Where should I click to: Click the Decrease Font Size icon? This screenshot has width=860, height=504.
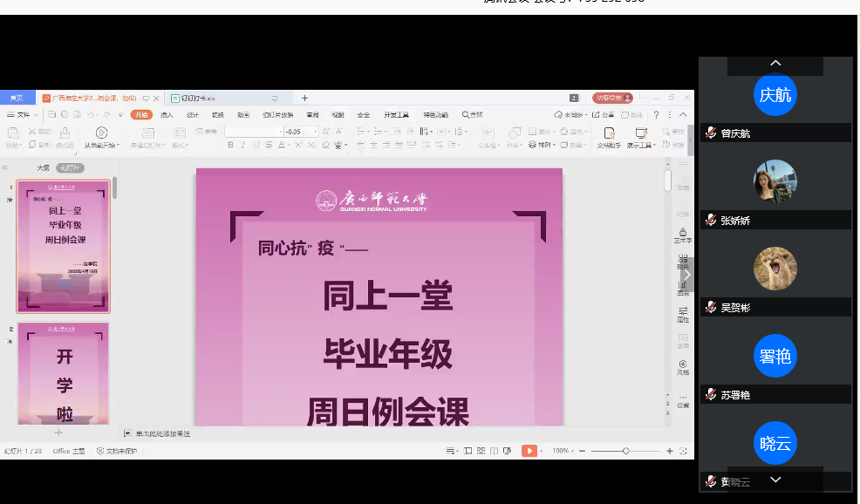click(x=339, y=132)
